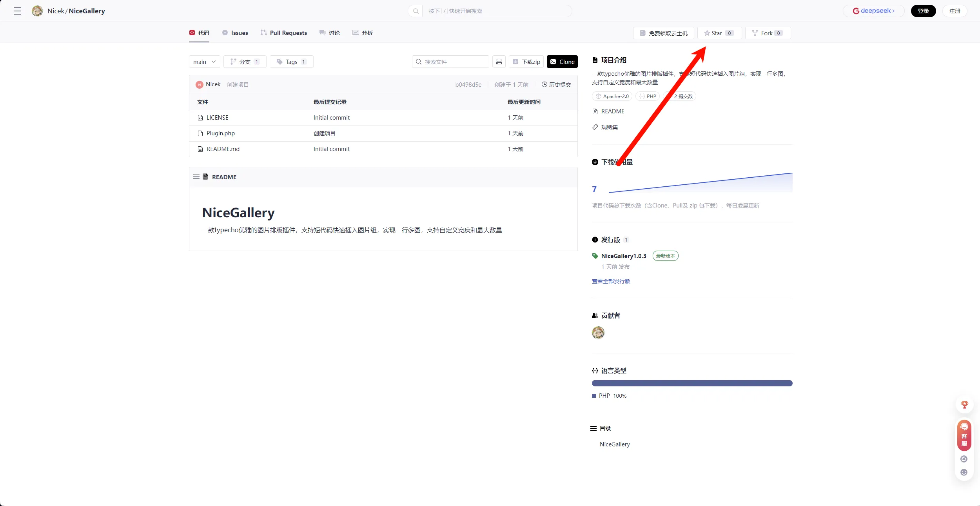
Task: Open the Issues tab
Action: click(x=235, y=33)
